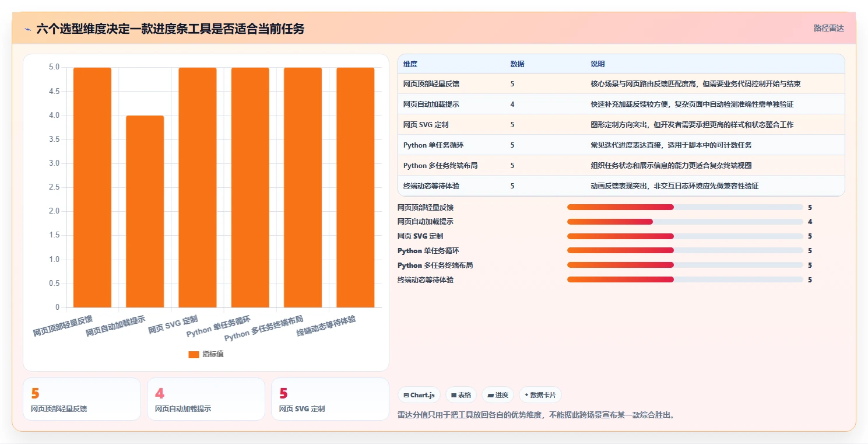Image resolution: width=868 pixels, height=444 pixels.
Task: Click the Chart.js chip
Action: pos(419,395)
